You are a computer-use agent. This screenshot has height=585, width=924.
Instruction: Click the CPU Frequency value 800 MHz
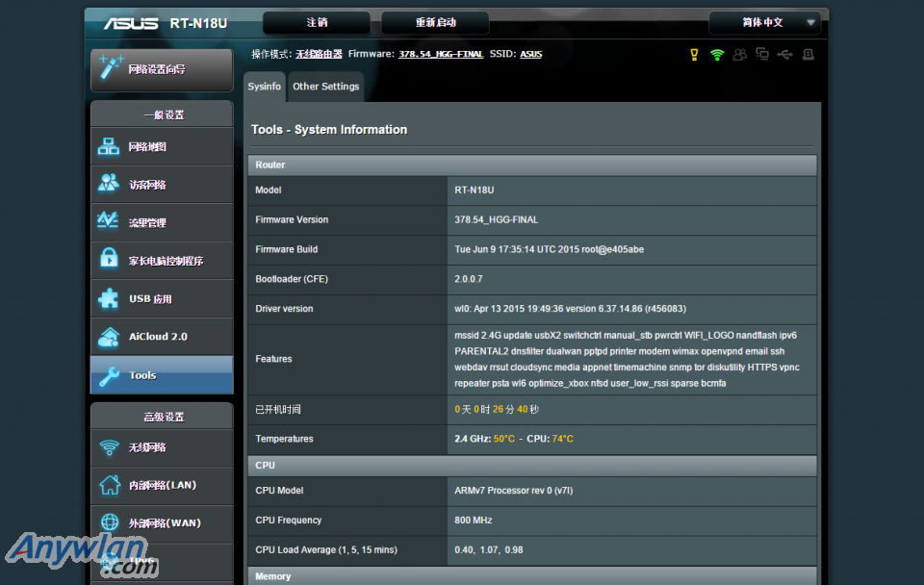click(474, 521)
